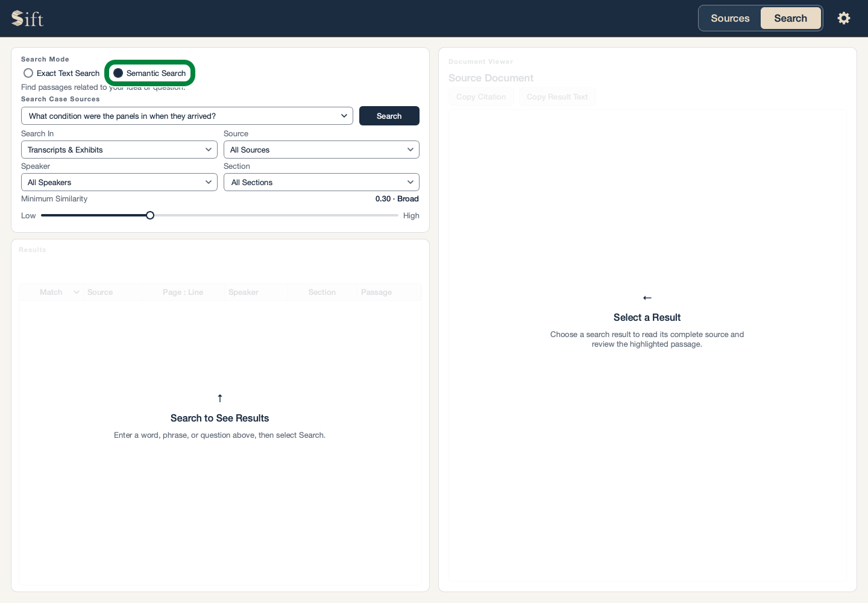The image size is (868, 603).
Task: Click the Copy Citation button
Action: [x=481, y=96]
